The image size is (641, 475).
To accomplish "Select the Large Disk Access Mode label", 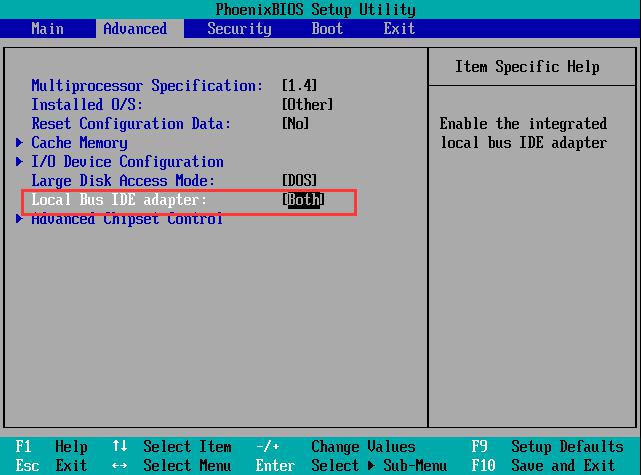I will point(123,181).
